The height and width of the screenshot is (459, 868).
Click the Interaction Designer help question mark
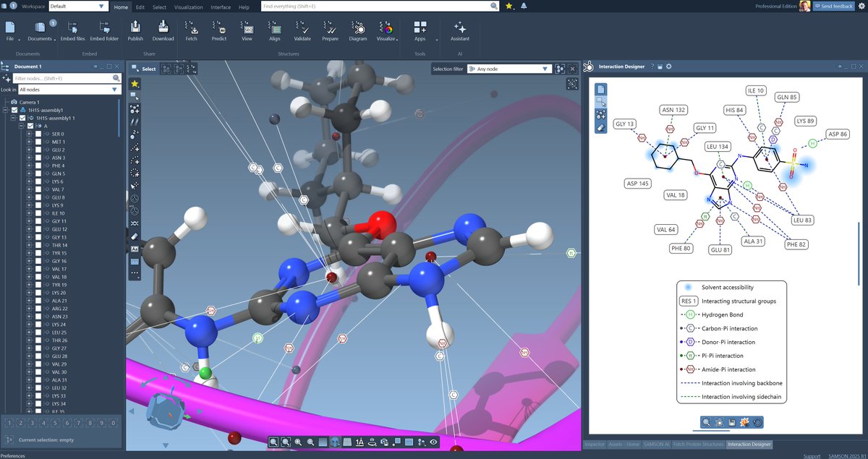pyautogui.click(x=652, y=67)
